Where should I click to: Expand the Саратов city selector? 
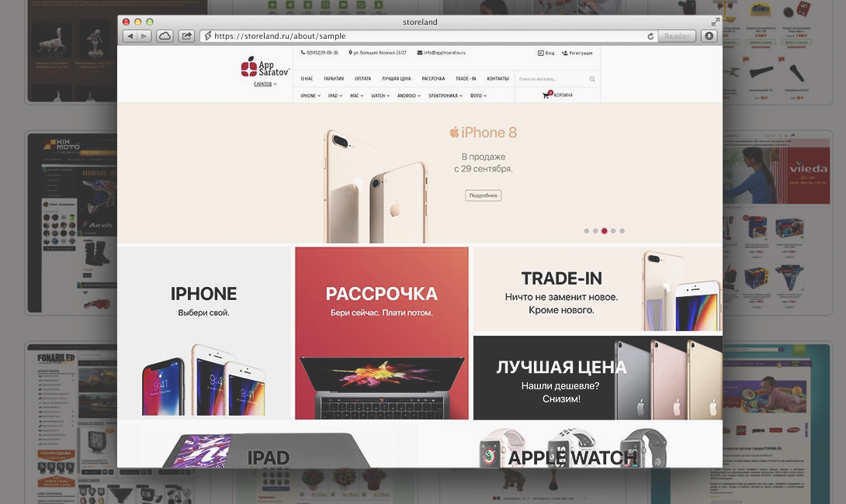point(265,84)
